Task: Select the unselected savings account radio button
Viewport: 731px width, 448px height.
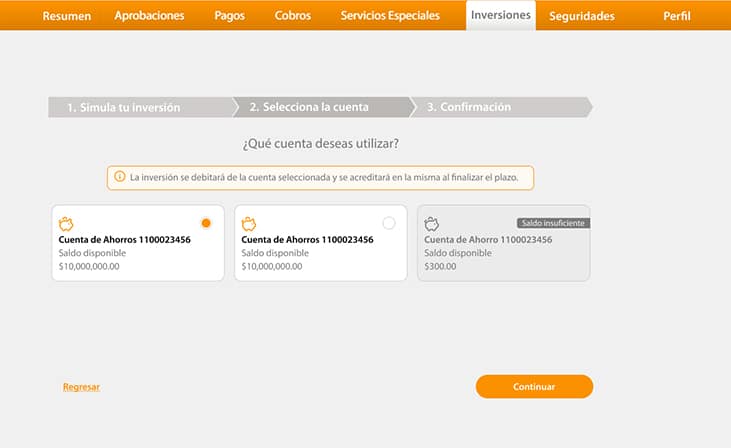Action: (x=389, y=223)
